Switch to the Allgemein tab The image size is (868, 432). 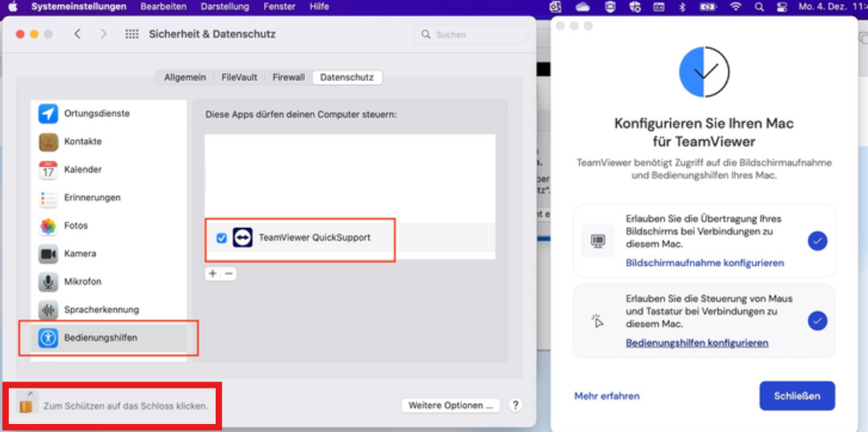pos(185,78)
